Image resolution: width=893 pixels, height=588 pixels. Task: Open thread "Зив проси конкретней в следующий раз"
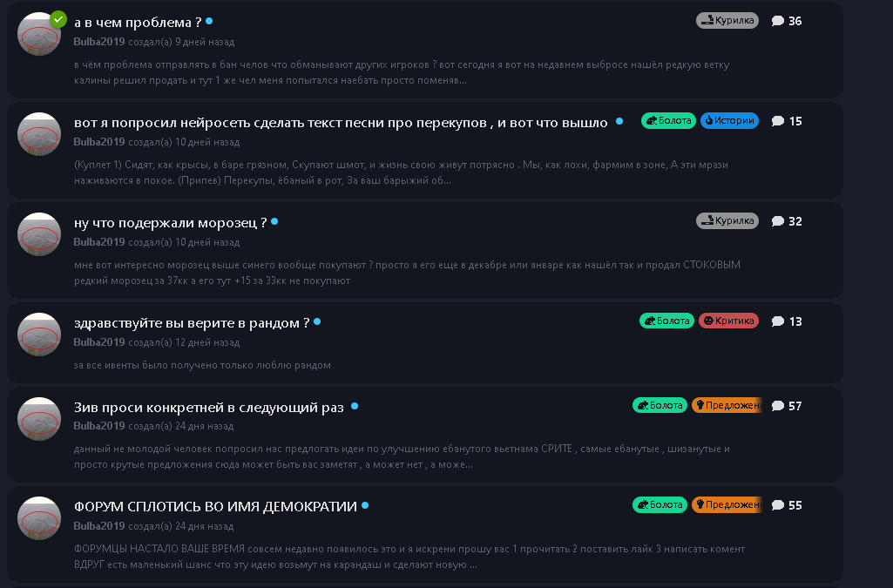(209, 407)
